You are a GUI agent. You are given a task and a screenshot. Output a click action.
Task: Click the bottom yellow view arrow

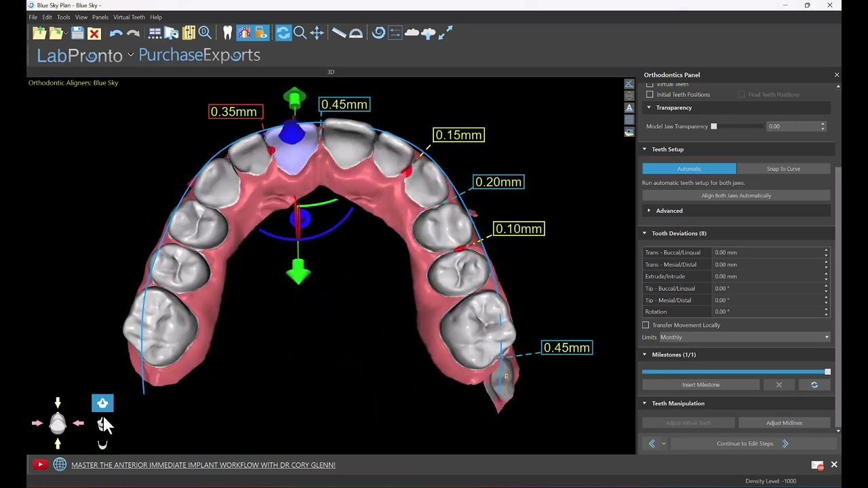pos(58,444)
